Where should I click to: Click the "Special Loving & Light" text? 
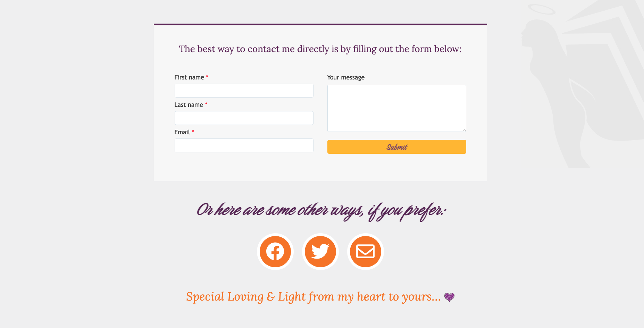click(x=313, y=297)
